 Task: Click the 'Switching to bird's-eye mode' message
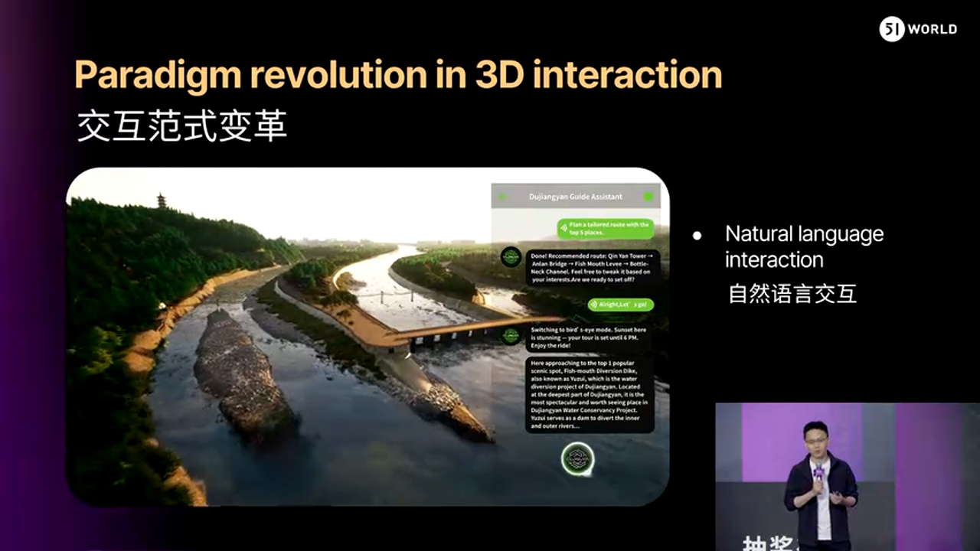pos(590,336)
